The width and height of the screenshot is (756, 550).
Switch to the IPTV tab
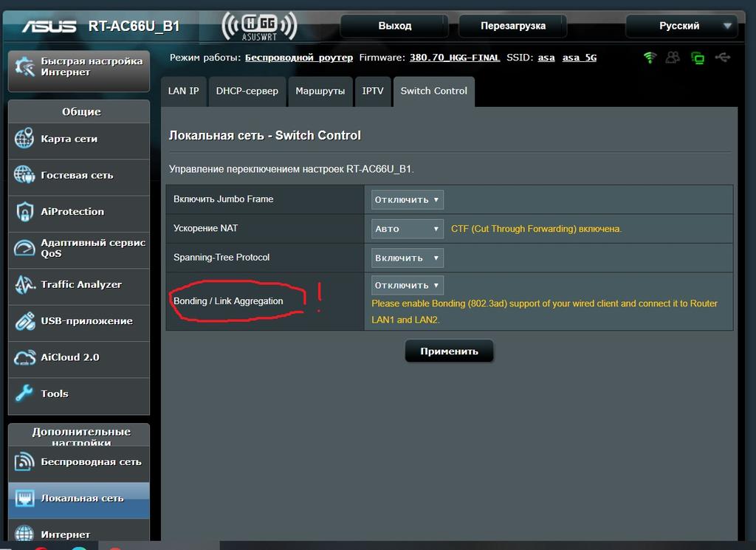pos(373,91)
